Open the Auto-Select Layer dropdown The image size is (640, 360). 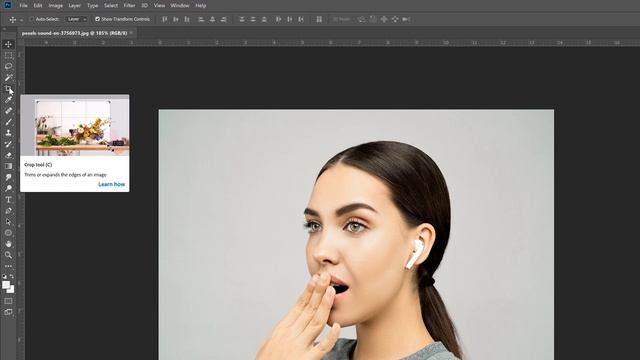coord(76,19)
